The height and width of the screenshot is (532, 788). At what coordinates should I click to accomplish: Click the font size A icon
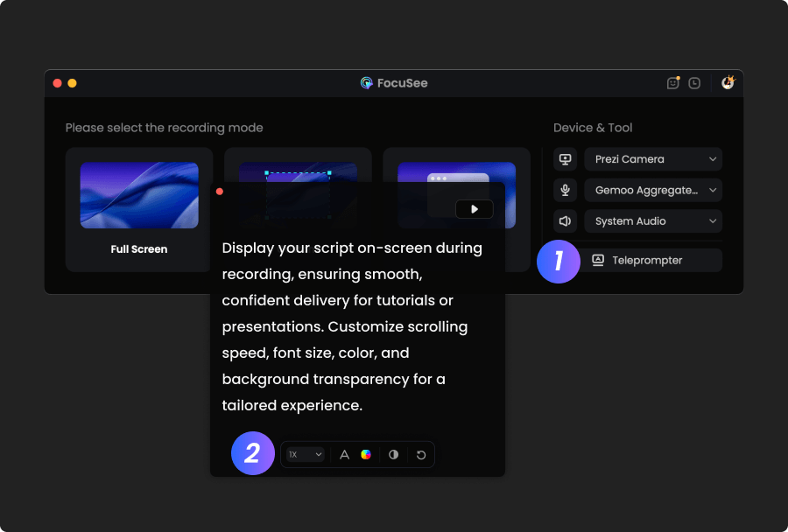(x=344, y=455)
